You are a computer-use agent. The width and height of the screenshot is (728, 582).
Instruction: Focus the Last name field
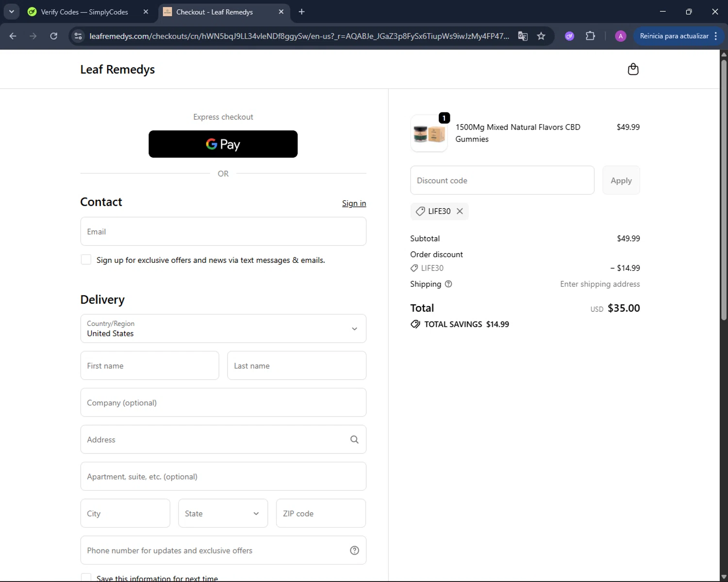click(297, 366)
